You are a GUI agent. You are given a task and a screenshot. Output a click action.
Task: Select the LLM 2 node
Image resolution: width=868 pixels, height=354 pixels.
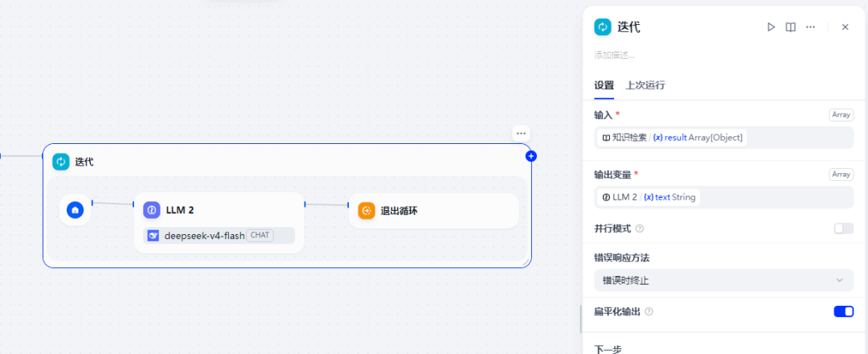coord(219,223)
